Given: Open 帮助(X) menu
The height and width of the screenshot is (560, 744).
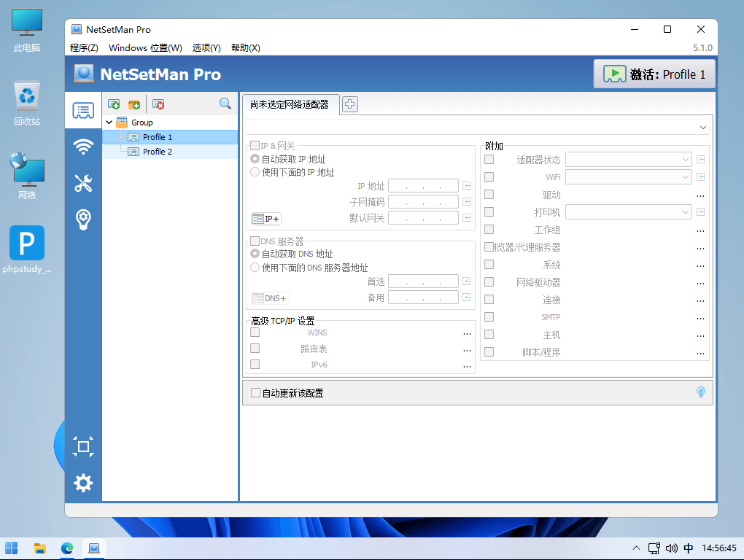Looking at the screenshot, I should tap(245, 48).
